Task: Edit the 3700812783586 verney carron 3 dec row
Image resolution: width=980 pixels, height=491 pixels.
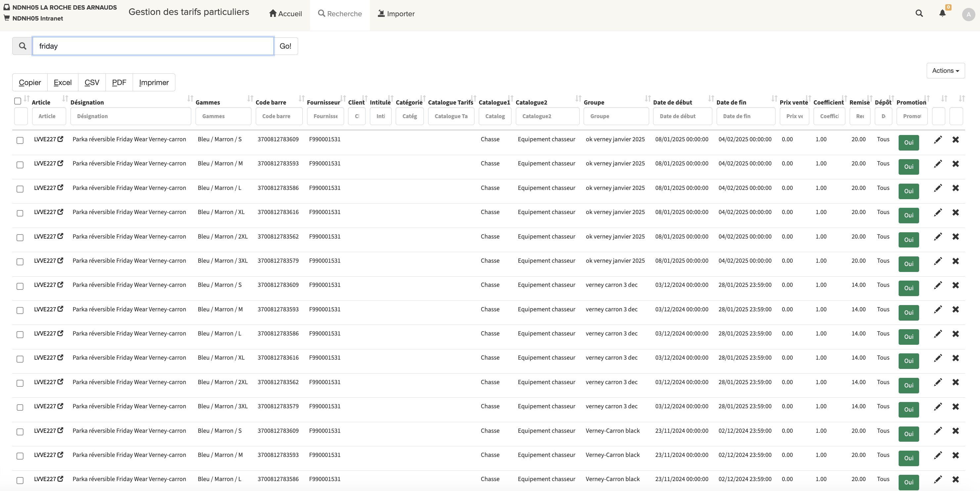Action: coord(938,334)
